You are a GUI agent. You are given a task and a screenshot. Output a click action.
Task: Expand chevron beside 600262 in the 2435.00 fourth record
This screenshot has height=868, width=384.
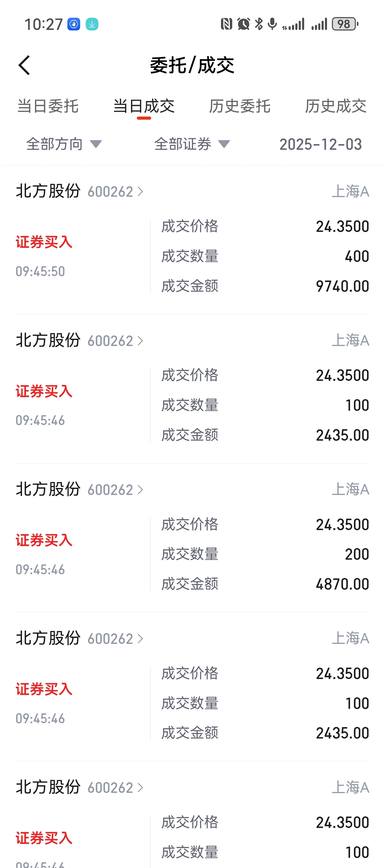(140, 639)
